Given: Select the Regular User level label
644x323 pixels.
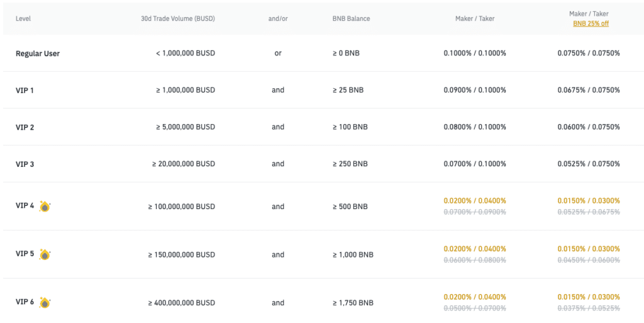Looking at the screenshot, I should pos(38,54).
